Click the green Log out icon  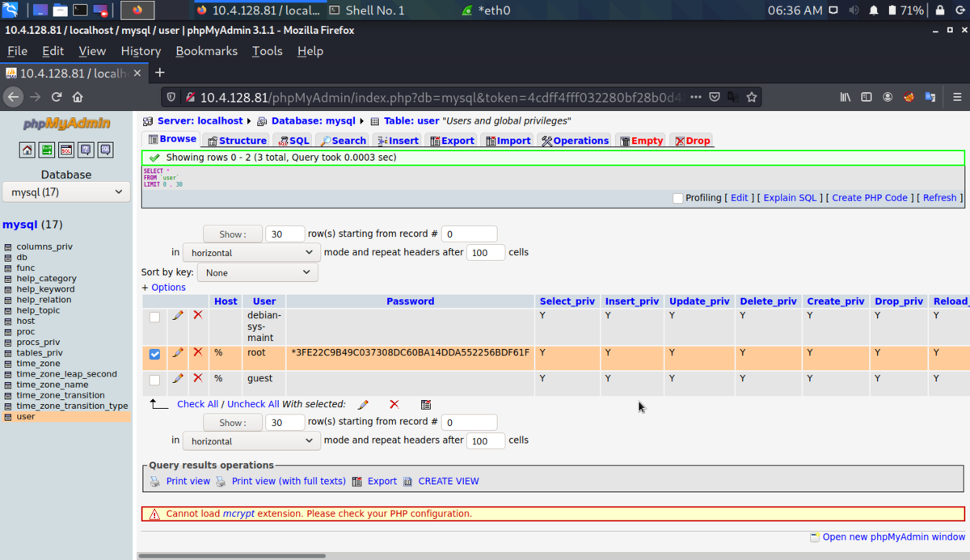(x=47, y=150)
